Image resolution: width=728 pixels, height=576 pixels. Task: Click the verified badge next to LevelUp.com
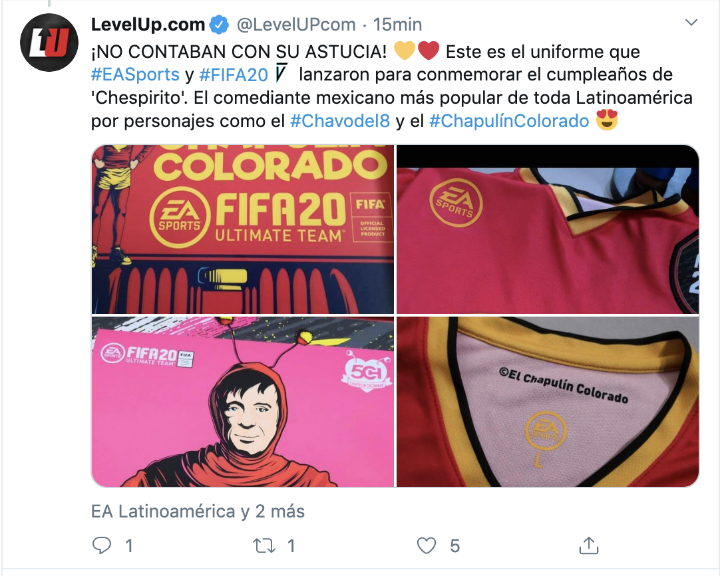[x=219, y=25]
